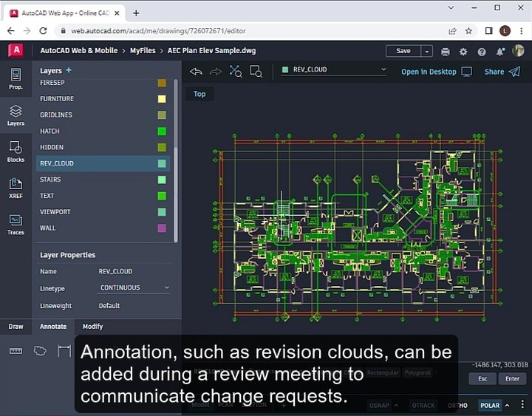Click the browser share page icon
This screenshot has height=416, width=532.
point(452,31)
